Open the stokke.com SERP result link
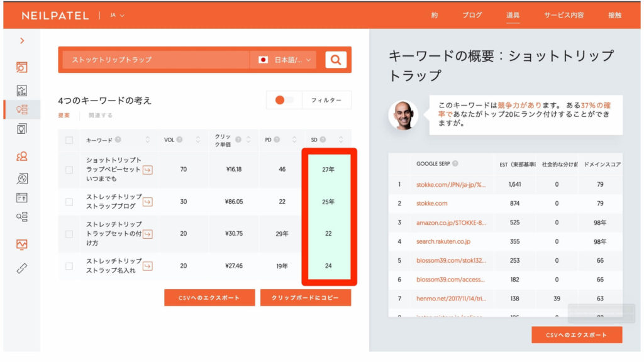The image size is (644, 362). [x=432, y=204]
